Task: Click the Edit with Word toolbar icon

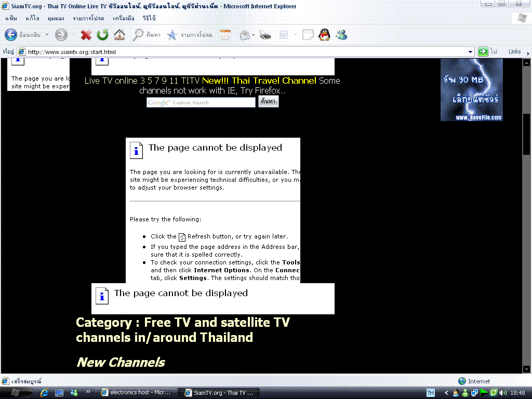Action: coord(284,35)
